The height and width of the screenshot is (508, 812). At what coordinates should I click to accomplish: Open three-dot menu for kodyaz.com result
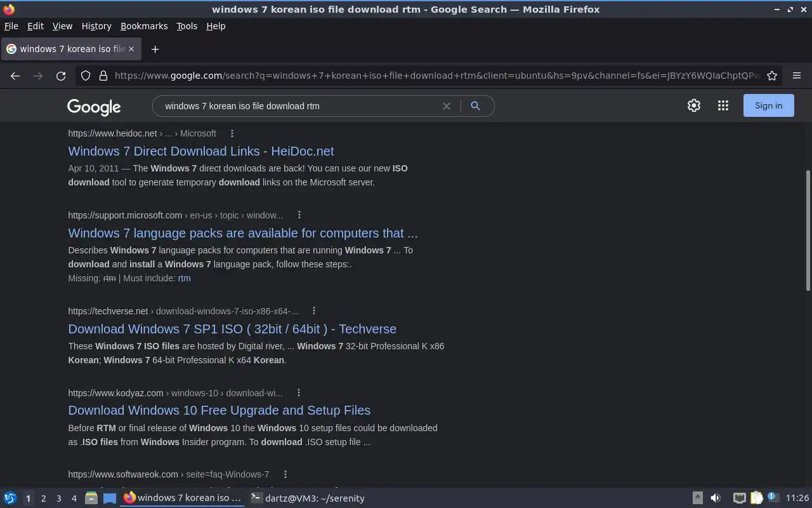[299, 393]
